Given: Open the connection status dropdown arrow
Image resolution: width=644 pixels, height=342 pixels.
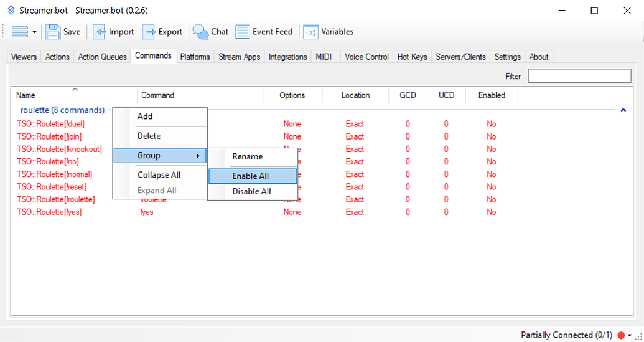Looking at the screenshot, I should (630, 335).
